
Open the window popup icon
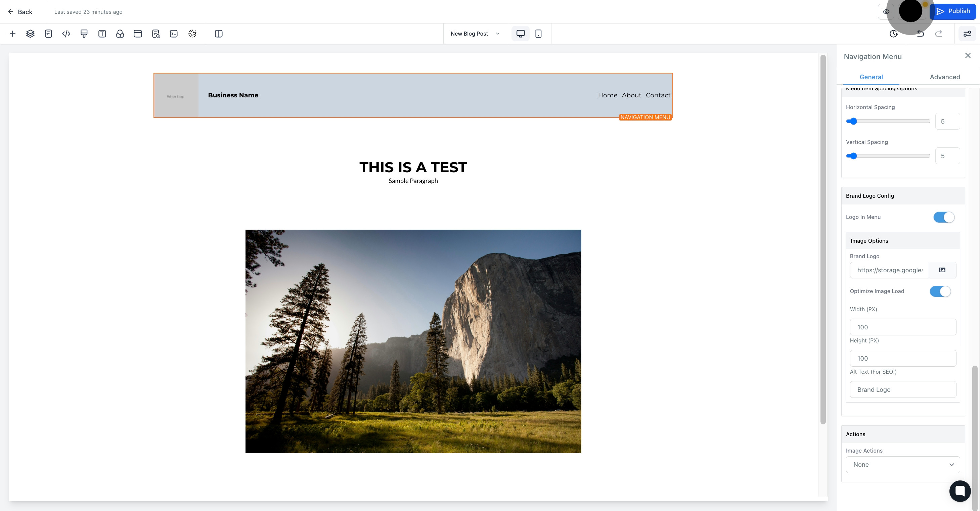point(138,34)
